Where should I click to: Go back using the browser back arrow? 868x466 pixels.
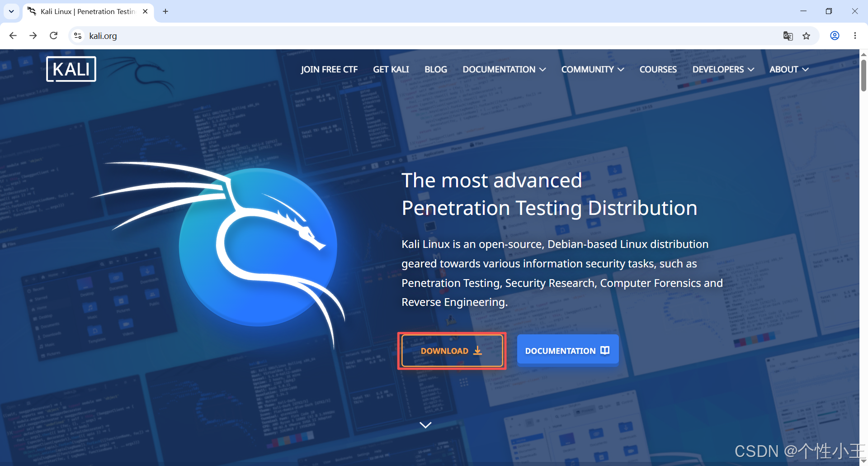(x=13, y=36)
